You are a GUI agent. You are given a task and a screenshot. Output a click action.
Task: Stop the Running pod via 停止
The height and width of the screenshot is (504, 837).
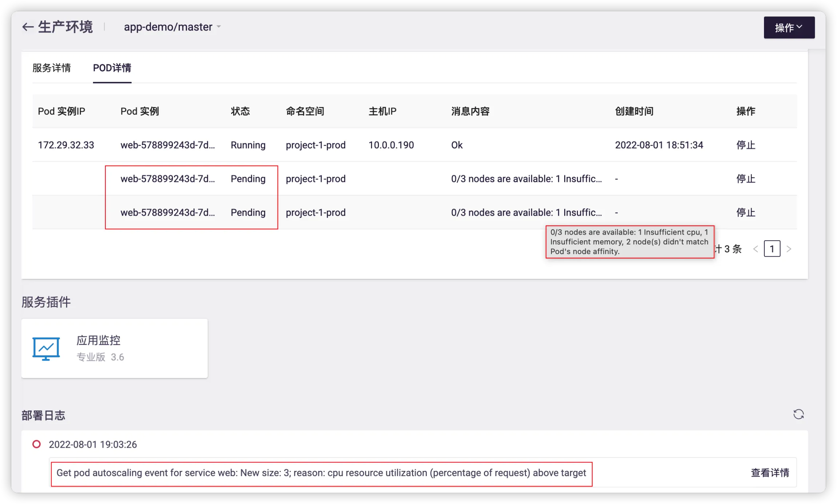point(745,145)
